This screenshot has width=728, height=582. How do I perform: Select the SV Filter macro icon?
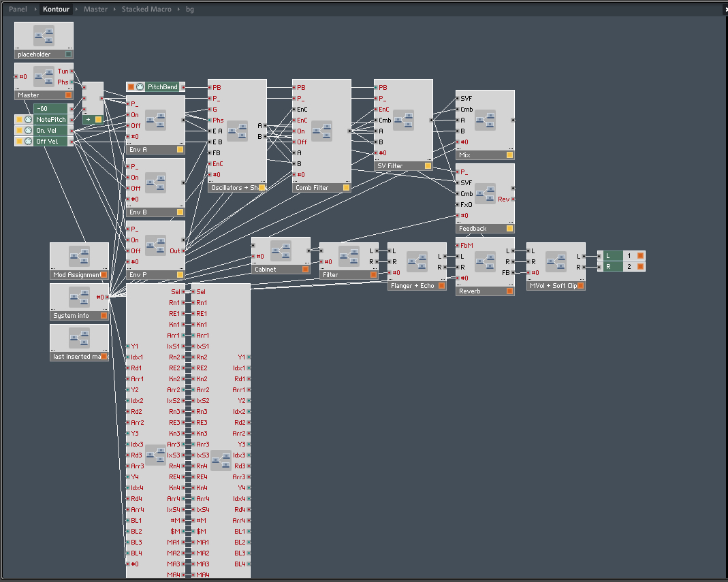[403, 120]
